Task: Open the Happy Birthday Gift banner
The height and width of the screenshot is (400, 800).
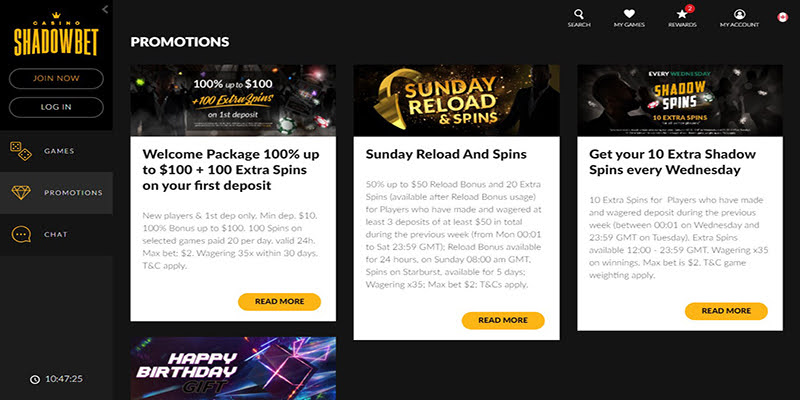Action: (233, 368)
